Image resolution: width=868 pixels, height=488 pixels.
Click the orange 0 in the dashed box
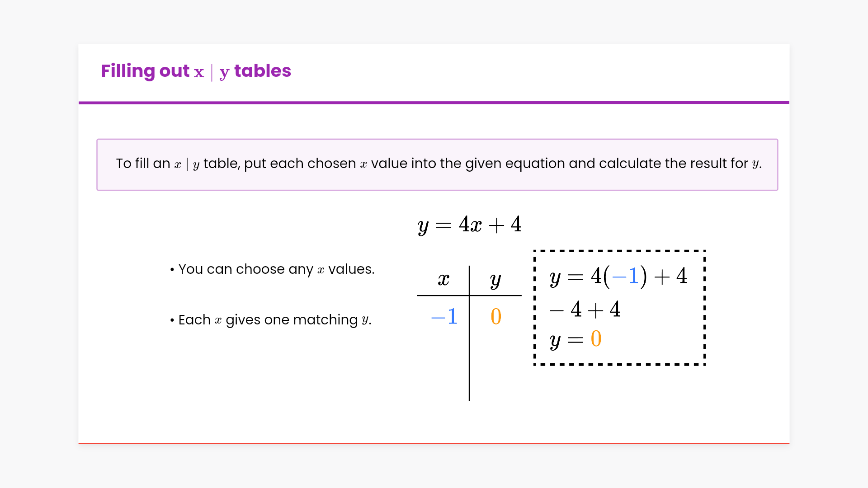point(596,339)
